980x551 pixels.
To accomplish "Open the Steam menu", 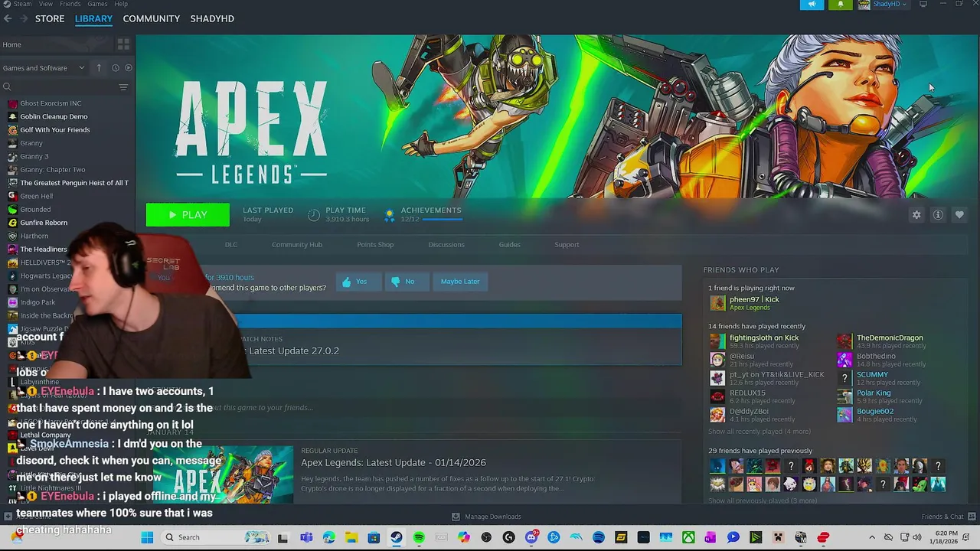I will (x=22, y=4).
